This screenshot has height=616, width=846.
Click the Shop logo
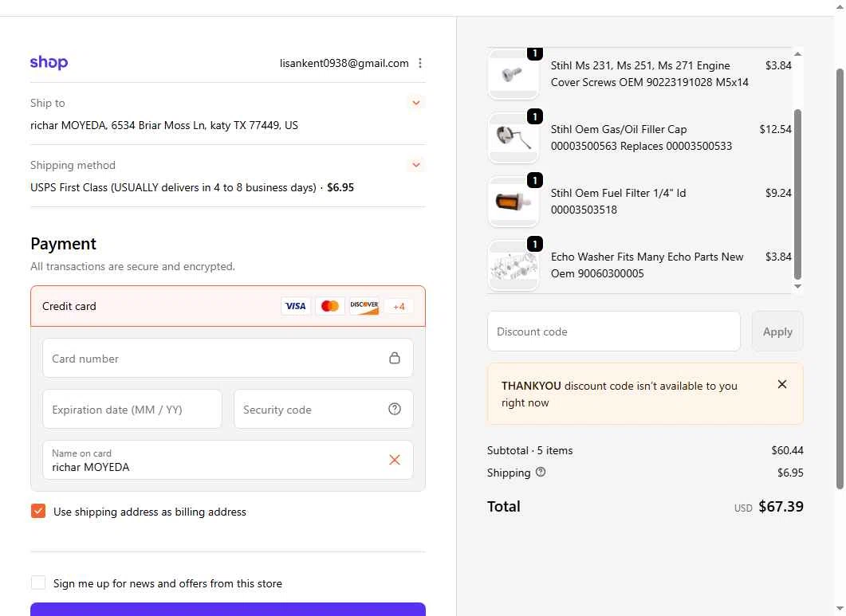49,63
